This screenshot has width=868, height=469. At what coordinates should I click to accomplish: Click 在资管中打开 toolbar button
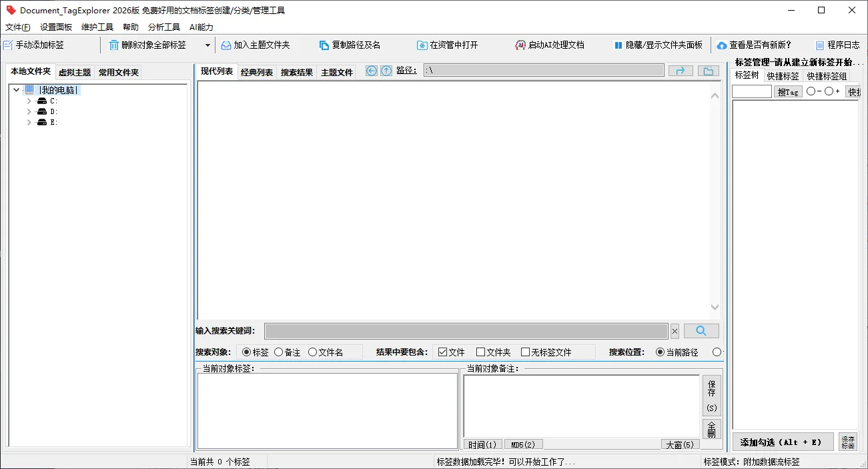click(x=447, y=45)
